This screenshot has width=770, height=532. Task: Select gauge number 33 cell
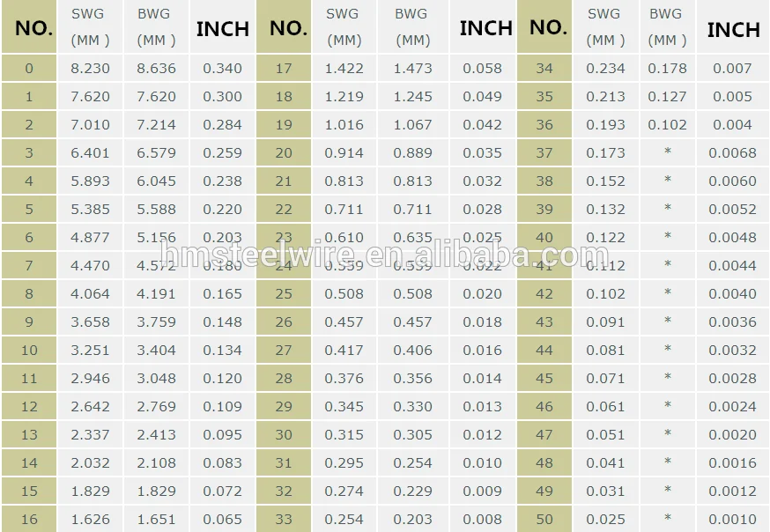click(x=284, y=520)
